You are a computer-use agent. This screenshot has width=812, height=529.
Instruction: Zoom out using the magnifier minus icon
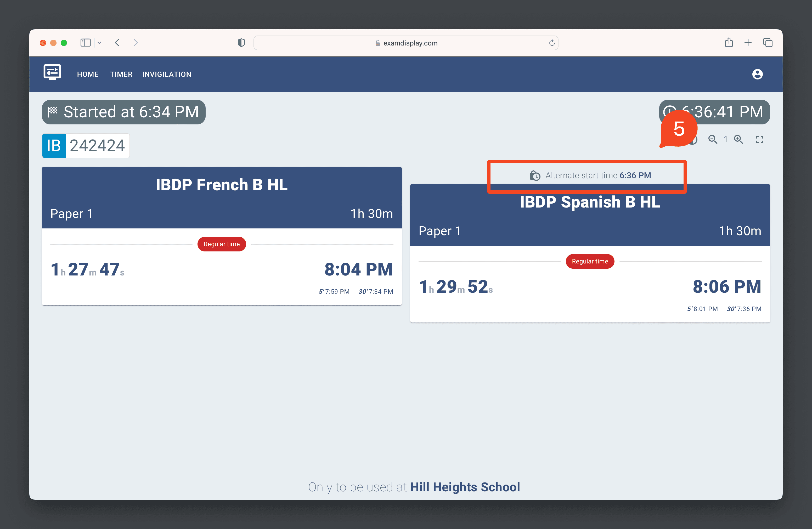pos(712,139)
